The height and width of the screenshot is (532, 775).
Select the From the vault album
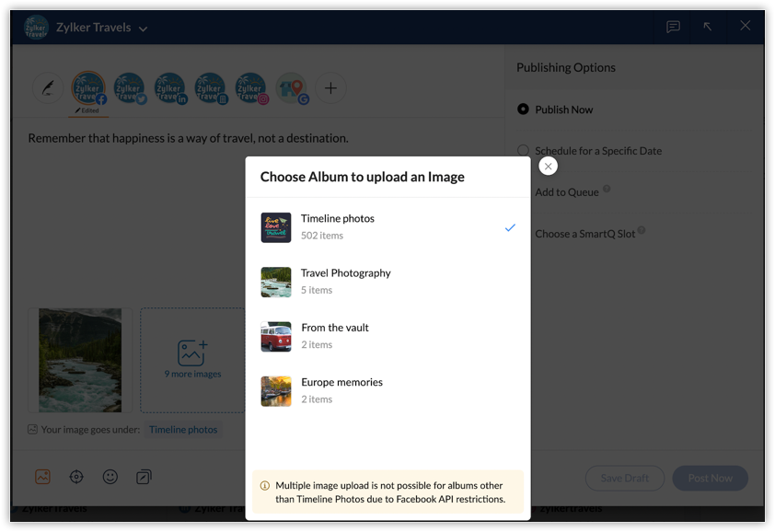pos(388,336)
